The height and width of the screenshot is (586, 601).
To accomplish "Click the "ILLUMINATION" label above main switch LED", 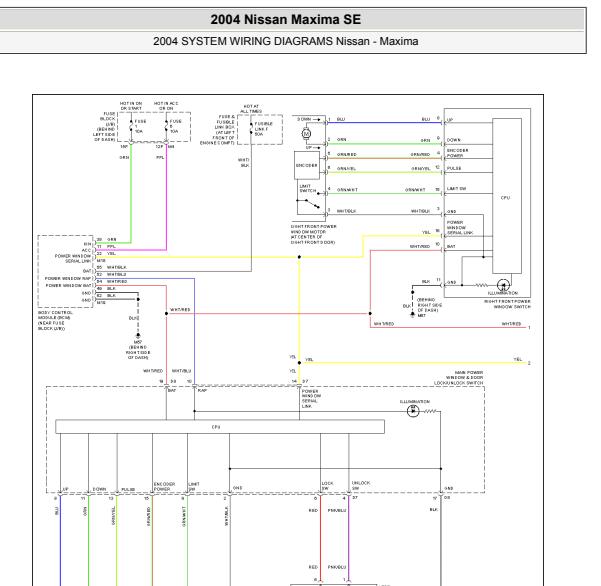I will pyautogui.click(x=415, y=402).
